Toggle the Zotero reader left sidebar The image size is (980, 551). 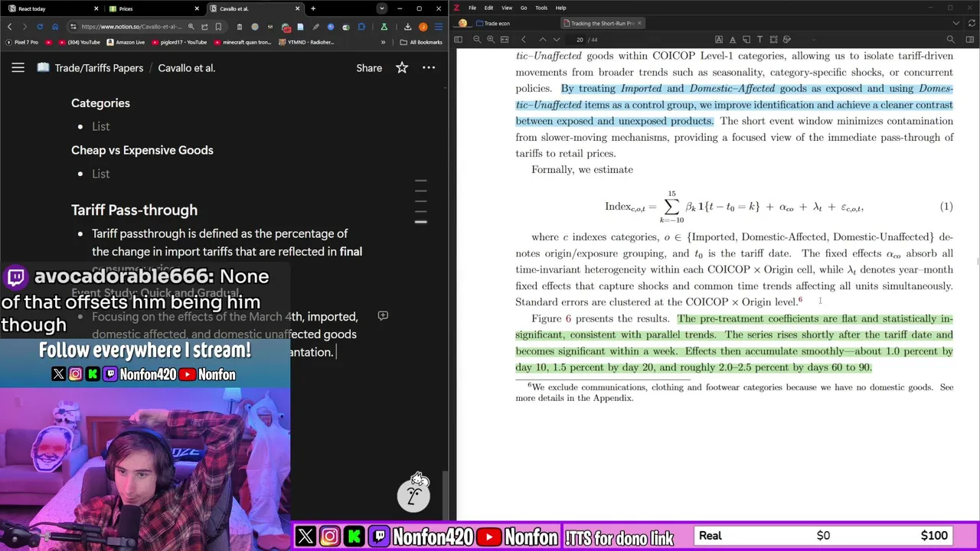coord(458,40)
